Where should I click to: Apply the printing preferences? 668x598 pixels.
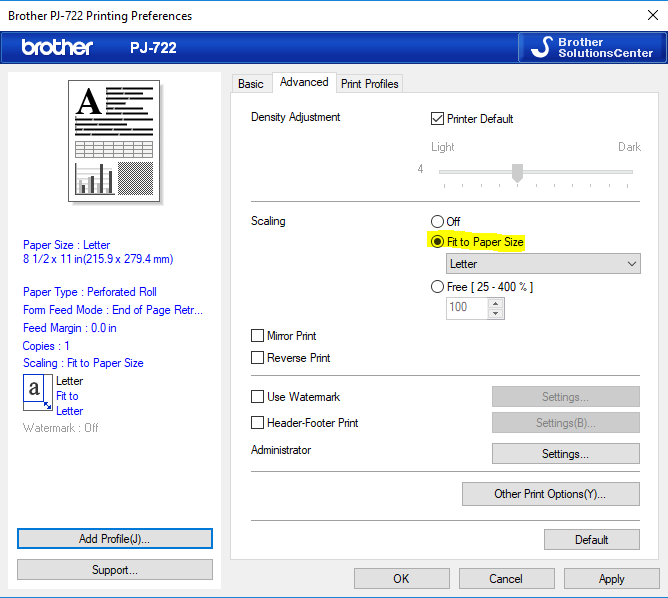(x=611, y=578)
